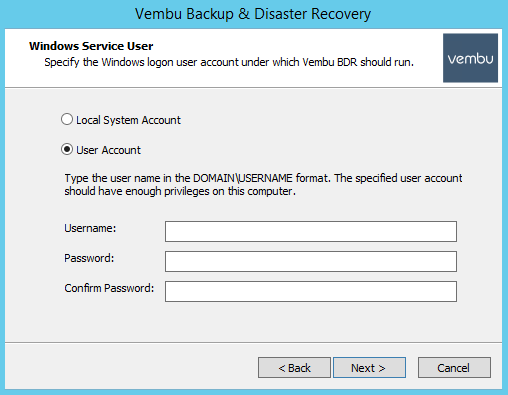Select the Local System Account radio button
Image resolution: width=508 pixels, height=395 pixels.
(x=67, y=119)
